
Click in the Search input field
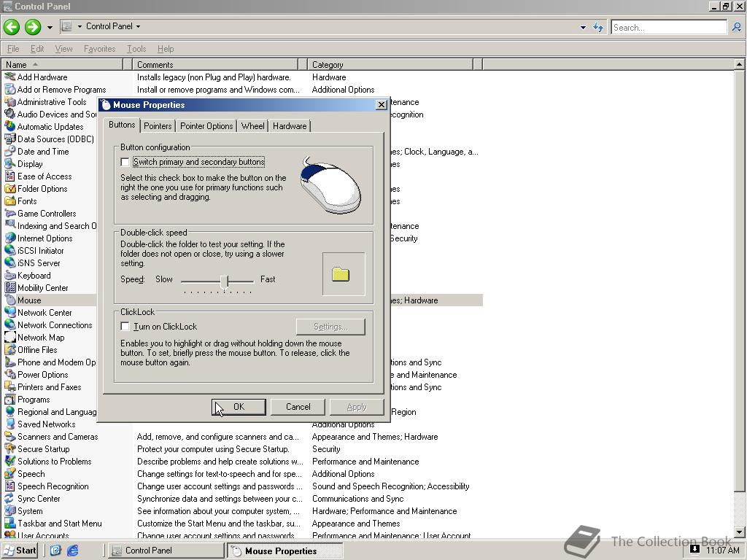669,27
